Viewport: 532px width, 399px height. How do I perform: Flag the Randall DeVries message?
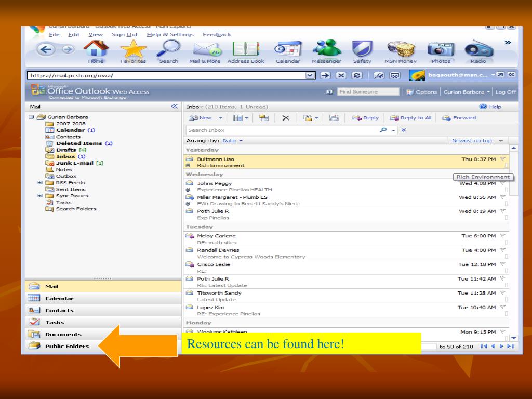(x=503, y=250)
